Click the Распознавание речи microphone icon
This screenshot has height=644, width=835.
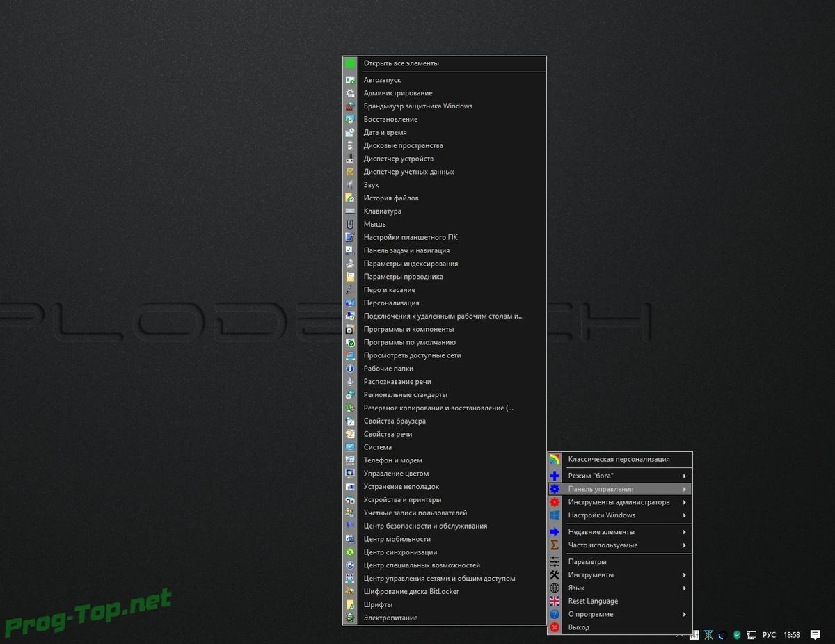point(350,382)
